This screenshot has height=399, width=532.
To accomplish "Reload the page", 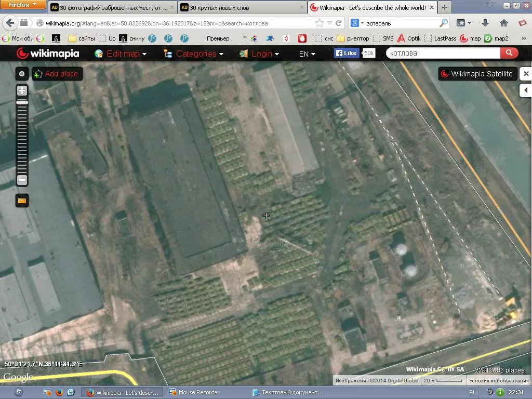I will click(338, 23).
